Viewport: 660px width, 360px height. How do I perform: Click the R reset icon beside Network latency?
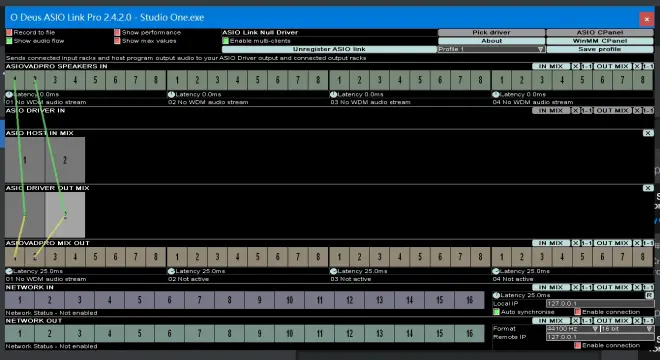649,296
